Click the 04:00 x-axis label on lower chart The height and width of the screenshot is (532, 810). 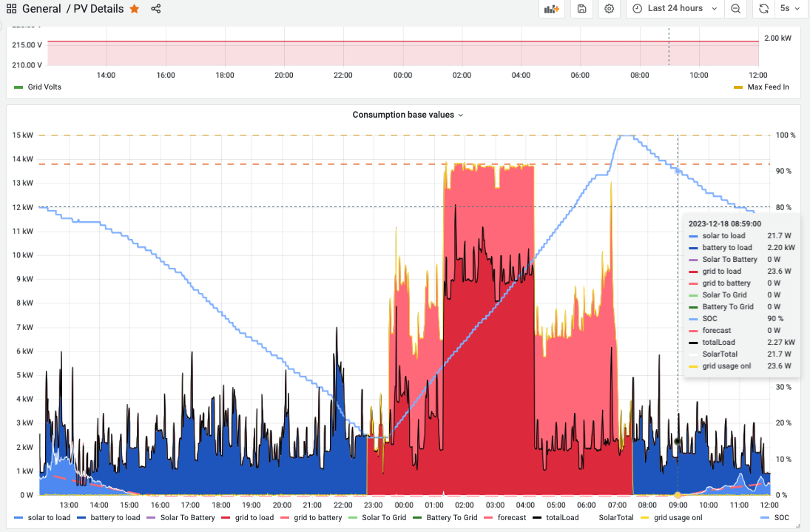[x=525, y=505]
